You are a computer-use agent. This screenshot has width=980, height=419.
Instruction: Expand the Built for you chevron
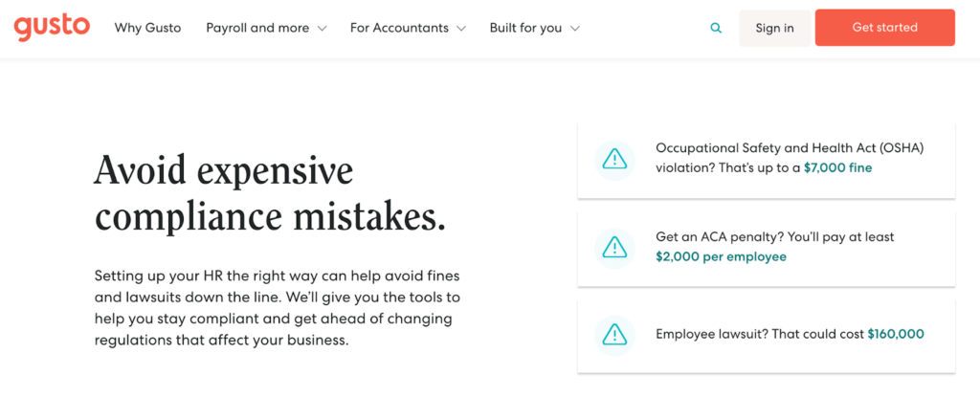575,29
